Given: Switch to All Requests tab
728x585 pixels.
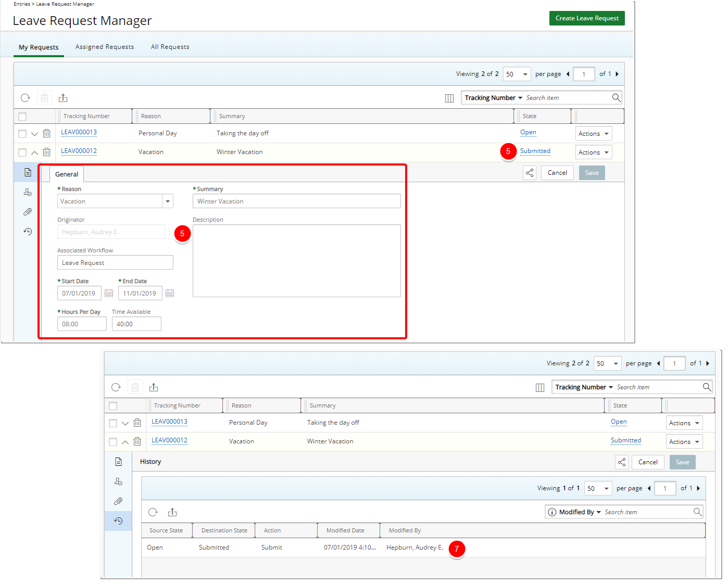Looking at the screenshot, I should [x=170, y=47].
